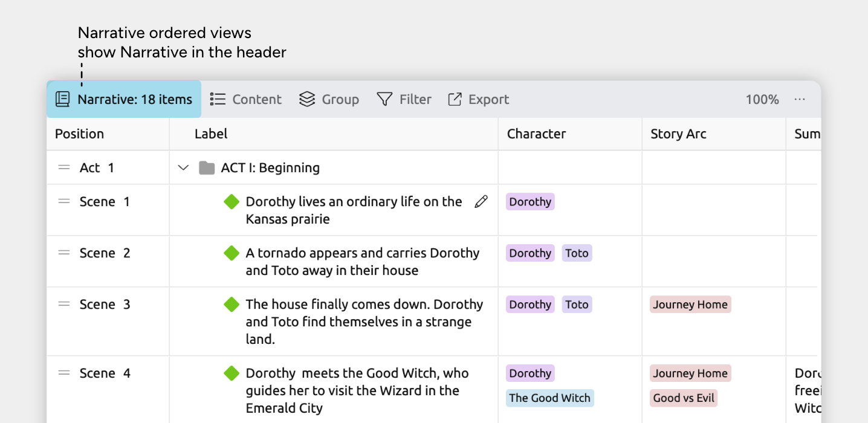Open the three-dot more options menu
This screenshot has width=868, height=423.
[x=800, y=99]
